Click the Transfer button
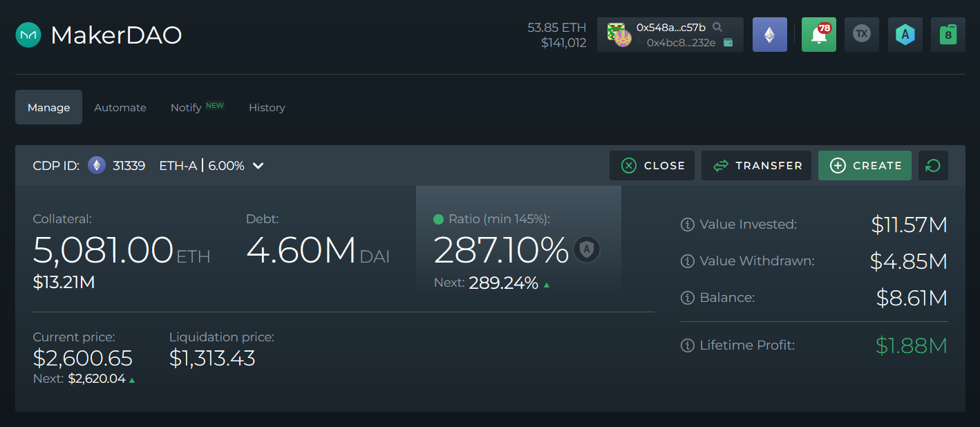 [756, 166]
